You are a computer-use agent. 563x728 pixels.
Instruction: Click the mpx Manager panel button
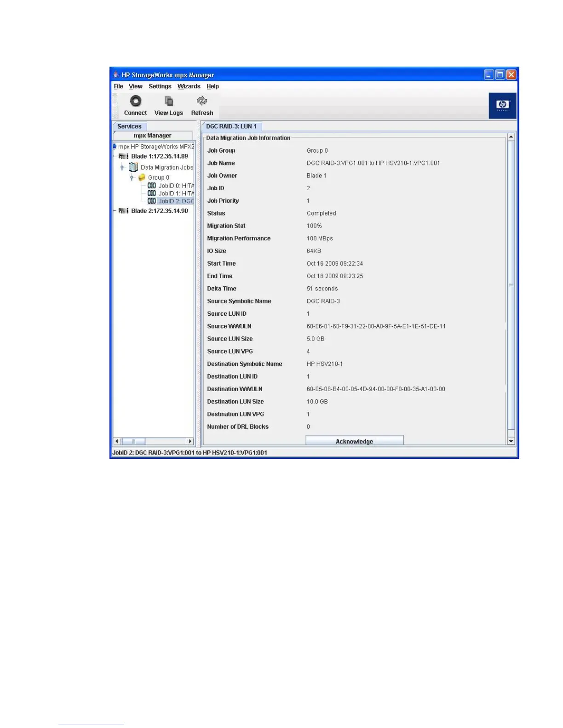click(153, 136)
